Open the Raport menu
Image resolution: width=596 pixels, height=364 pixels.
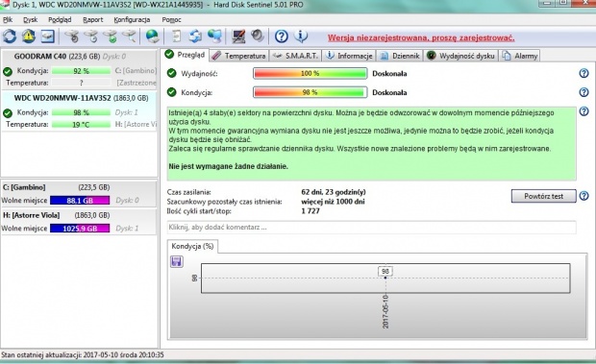tap(92, 20)
